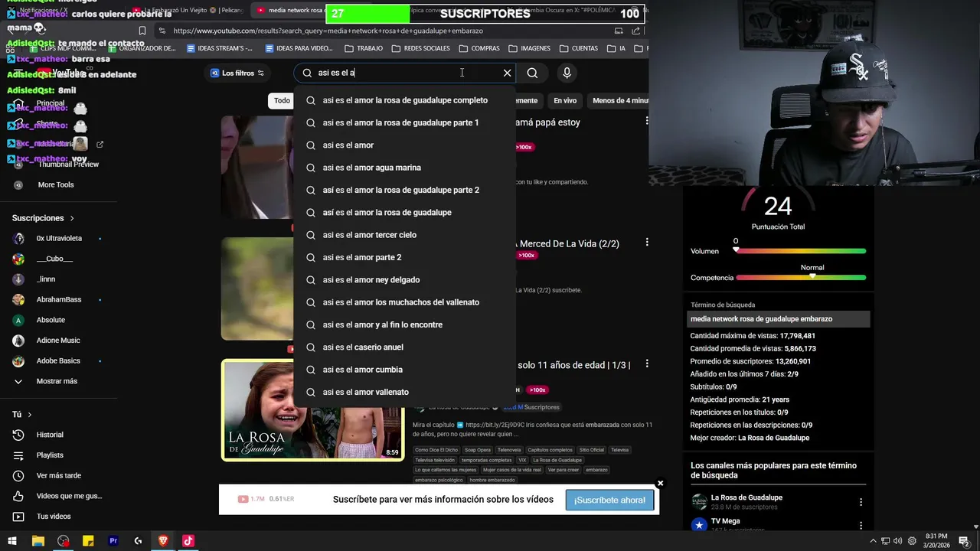Open the Los filtros filter menu
Screen dimensions: 980x551
click(x=237, y=73)
